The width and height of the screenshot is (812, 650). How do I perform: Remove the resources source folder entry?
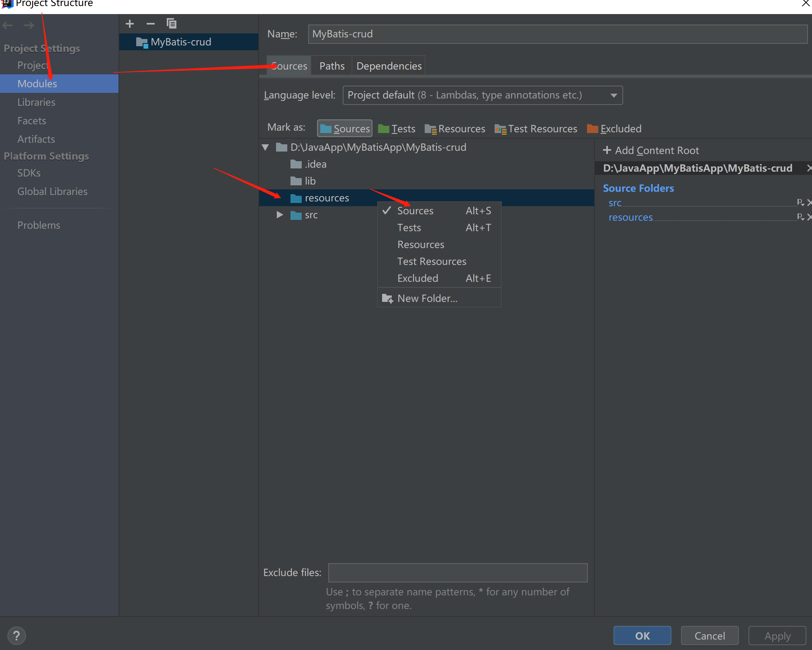809,217
